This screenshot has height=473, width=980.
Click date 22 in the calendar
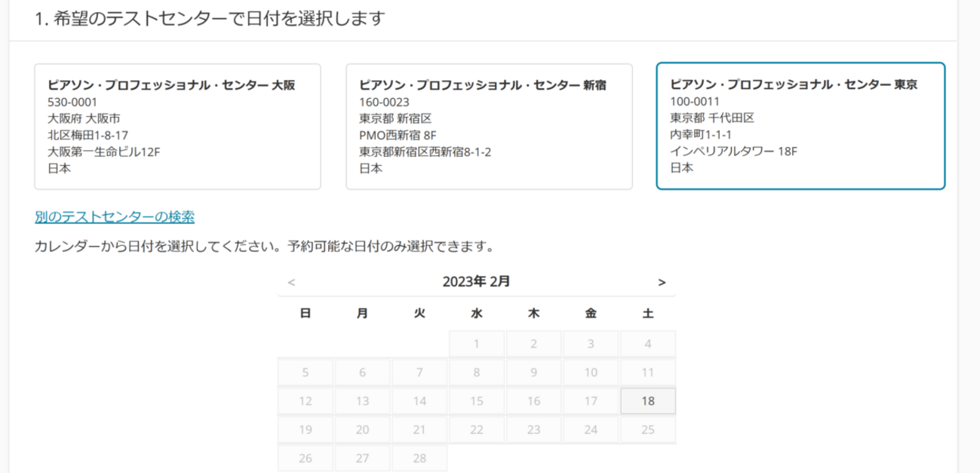point(477,430)
